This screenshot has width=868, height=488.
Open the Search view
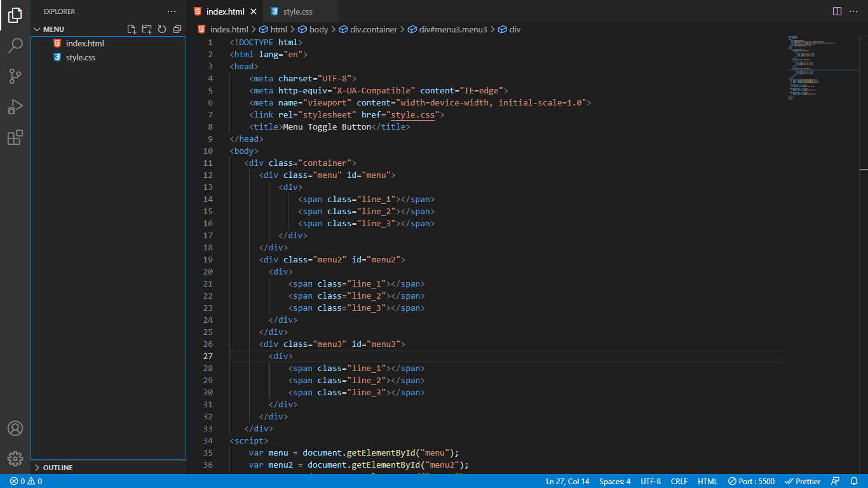coord(15,46)
